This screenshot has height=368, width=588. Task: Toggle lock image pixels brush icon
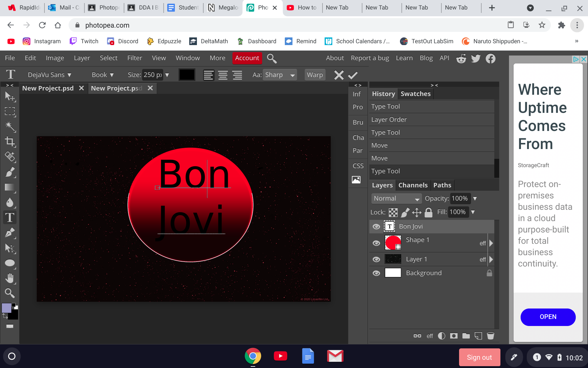click(x=405, y=212)
